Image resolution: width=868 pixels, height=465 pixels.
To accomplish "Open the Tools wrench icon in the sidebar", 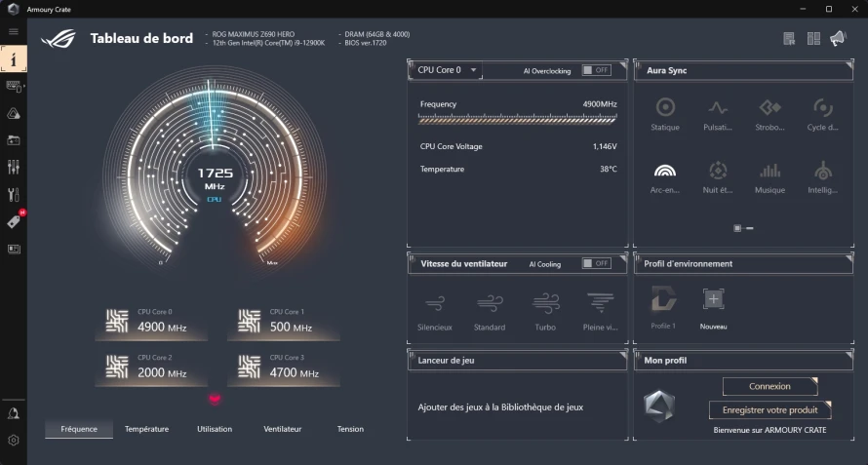I will tap(14, 194).
